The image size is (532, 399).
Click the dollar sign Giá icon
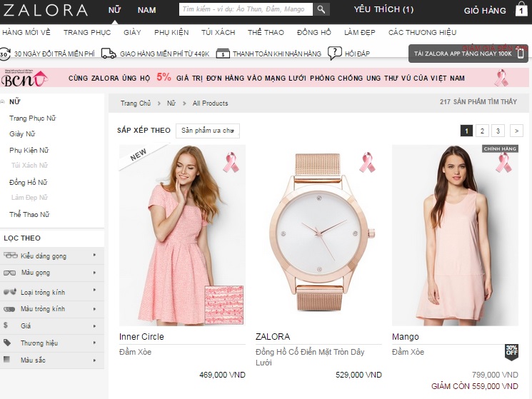pyautogui.click(x=6, y=325)
